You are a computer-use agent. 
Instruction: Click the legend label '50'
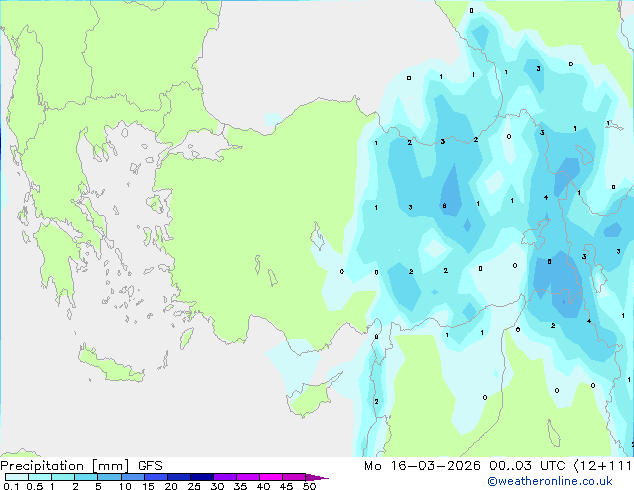coord(309,486)
